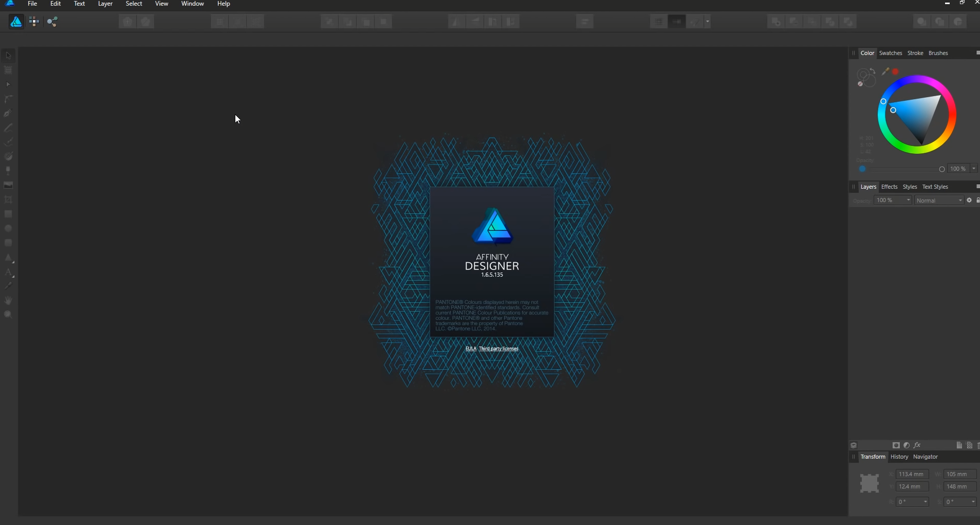Add an adjustment layer in the Layers panel
Viewport: 980px width, 525px height.
pos(907,445)
